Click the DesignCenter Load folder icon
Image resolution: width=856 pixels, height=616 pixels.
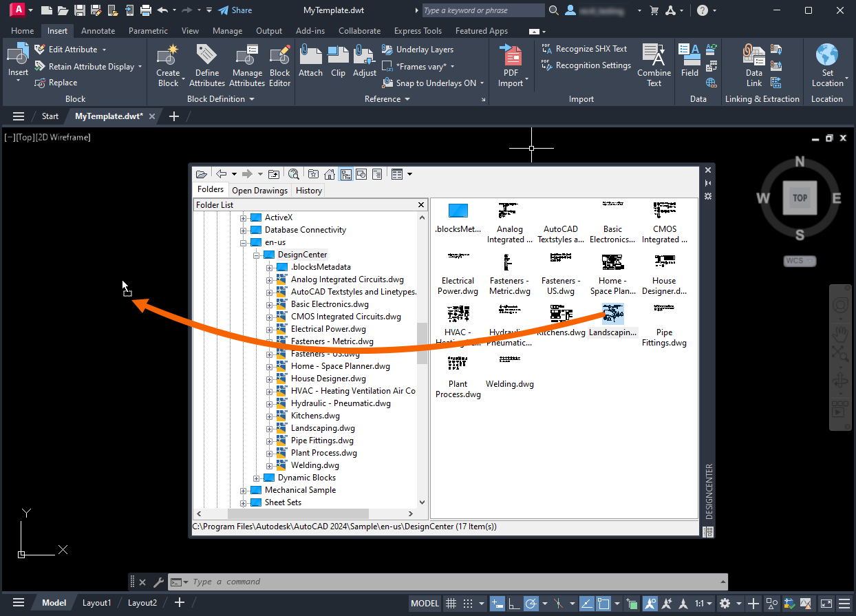point(201,174)
